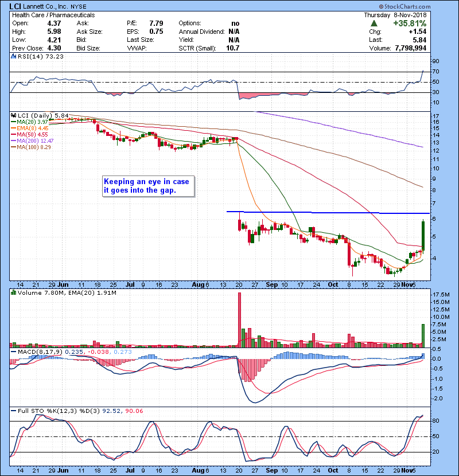Click the Volume panel bar icon

tap(13, 292)
